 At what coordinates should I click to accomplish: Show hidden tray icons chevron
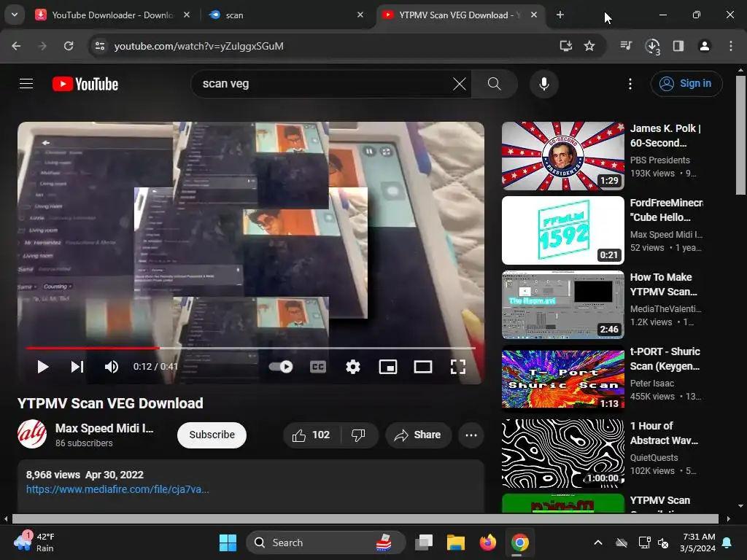click(x=598, y=542)
